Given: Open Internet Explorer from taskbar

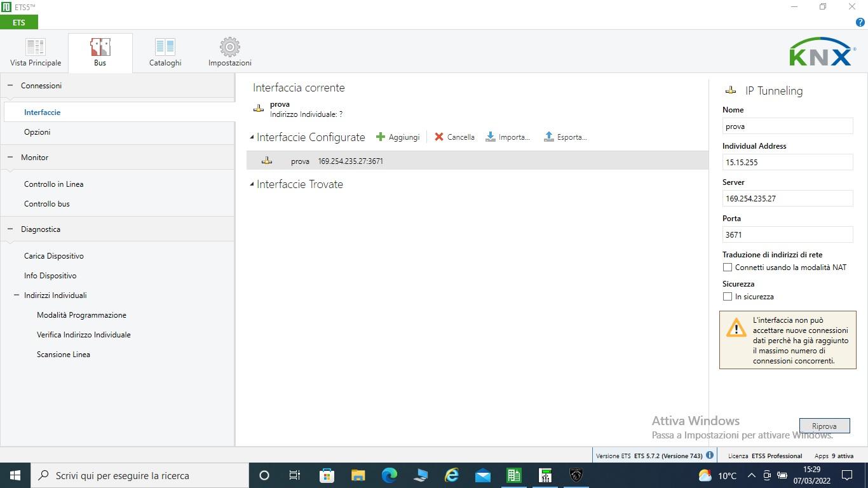Looking at the screenshot, I should click(451, 475).
